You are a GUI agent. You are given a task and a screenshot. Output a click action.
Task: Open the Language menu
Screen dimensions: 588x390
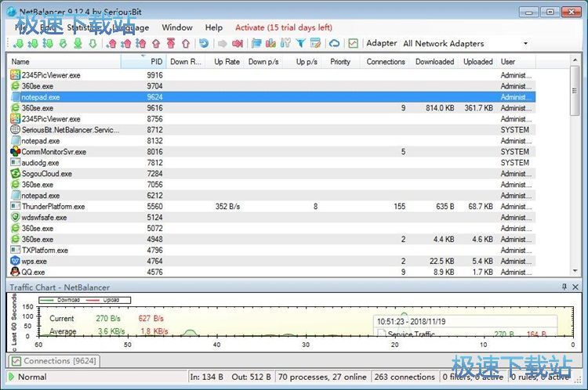pos(129,27)
